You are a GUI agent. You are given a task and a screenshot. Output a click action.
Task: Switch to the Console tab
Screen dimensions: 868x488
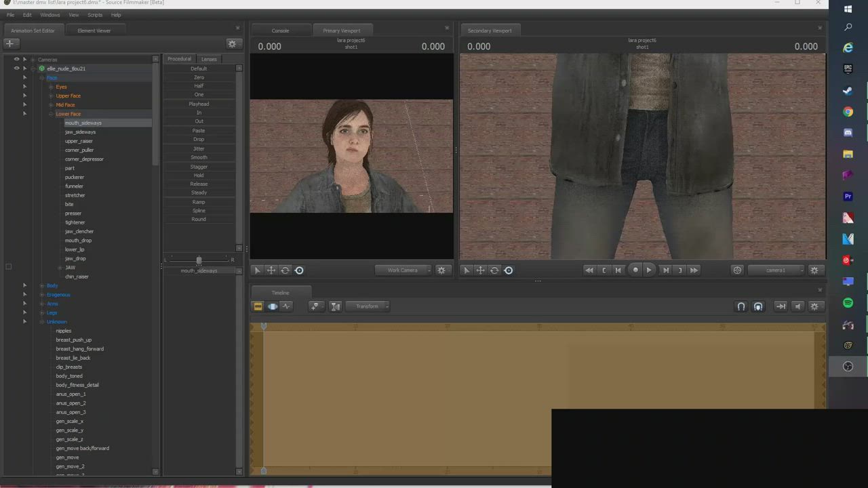(x=280, y=30)
